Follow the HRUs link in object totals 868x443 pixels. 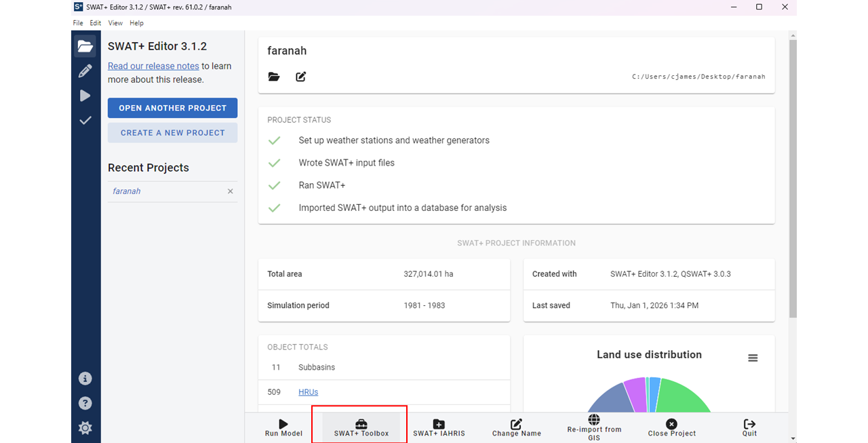tap(308, 392)
